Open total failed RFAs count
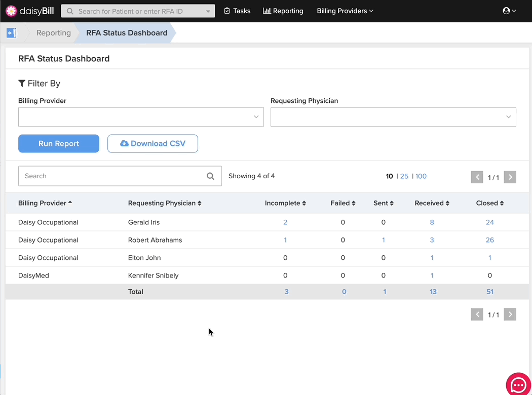 (344, 292)
